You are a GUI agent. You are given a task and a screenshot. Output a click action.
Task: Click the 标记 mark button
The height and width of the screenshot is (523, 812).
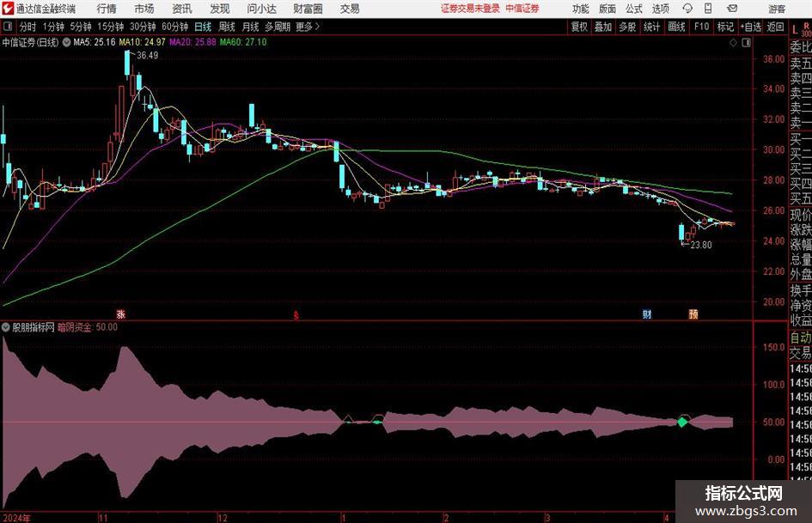725,27
